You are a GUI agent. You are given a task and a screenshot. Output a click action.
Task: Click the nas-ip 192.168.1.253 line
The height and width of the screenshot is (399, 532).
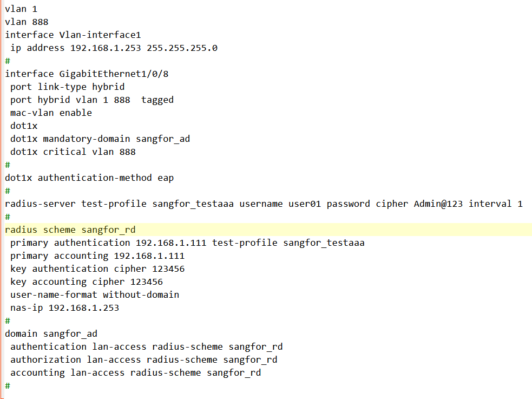coord(64,308)
